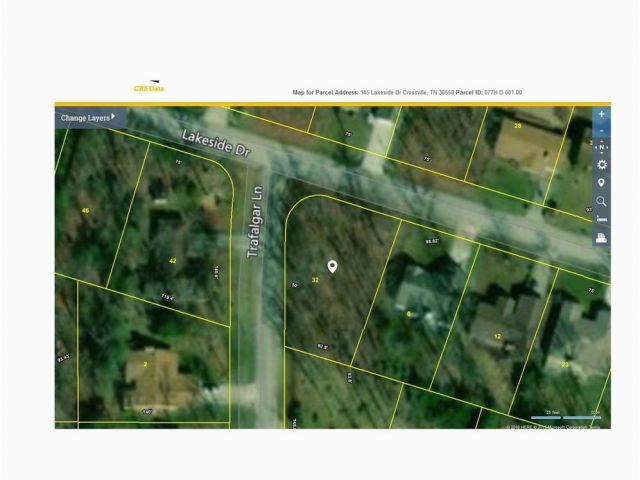Select parcel labeled 28
Viewport: 640px width, 480px height.
click(517, 126)
